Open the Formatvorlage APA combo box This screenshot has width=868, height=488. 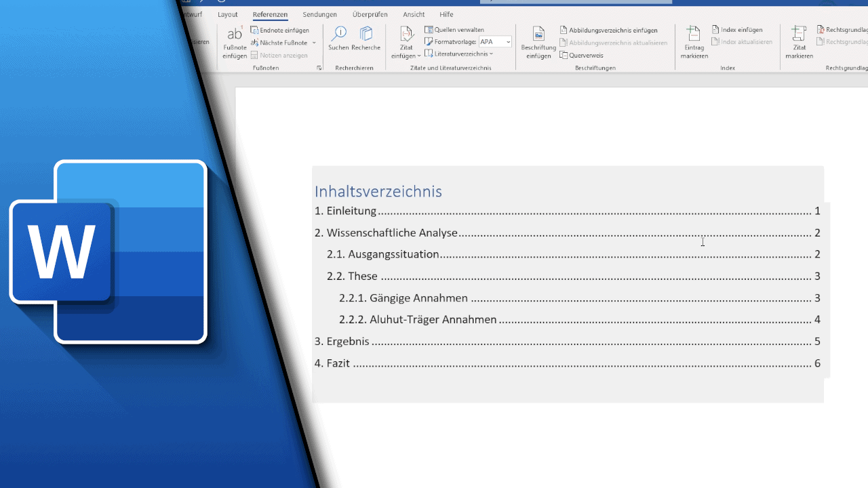pos(495,42)
